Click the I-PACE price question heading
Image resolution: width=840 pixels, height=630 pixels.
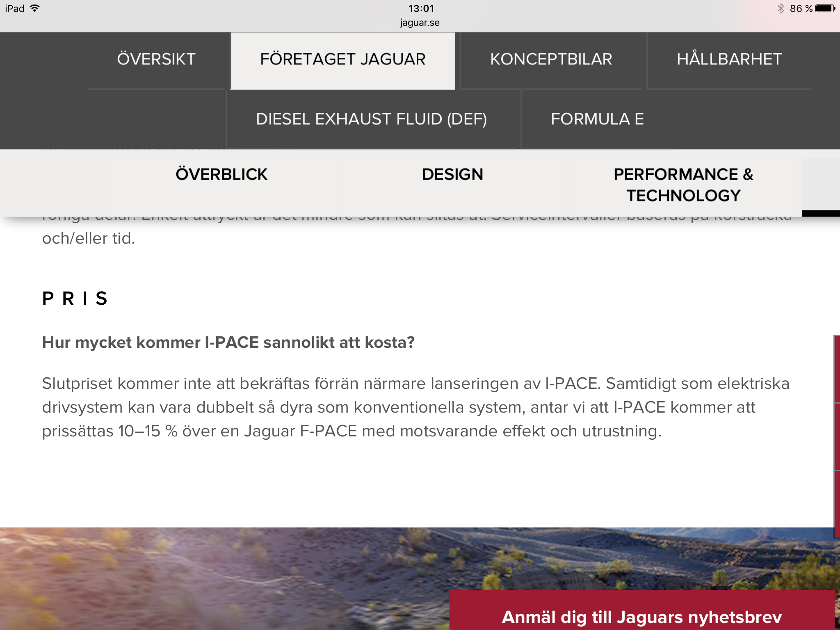[x=228, y=342]
